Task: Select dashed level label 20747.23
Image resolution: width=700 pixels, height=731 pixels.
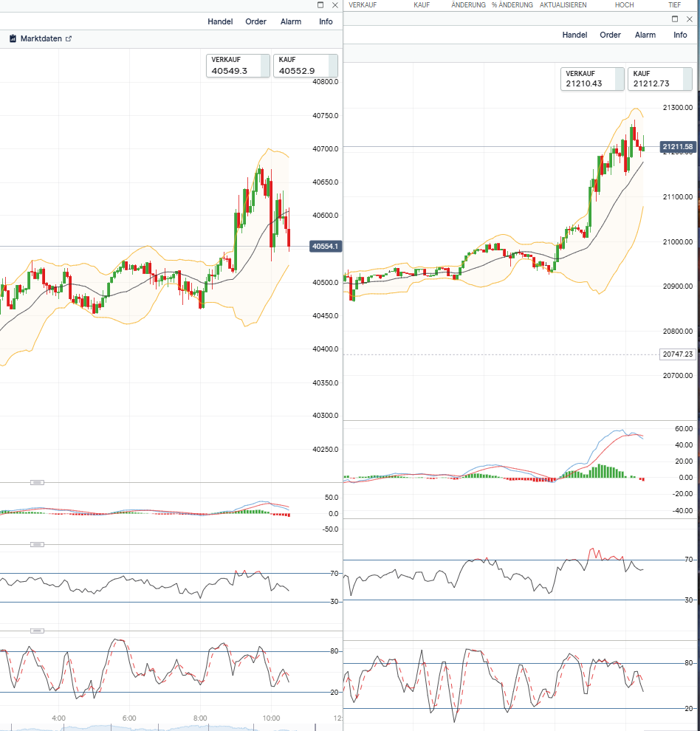Action: click(x=678, y=354)
